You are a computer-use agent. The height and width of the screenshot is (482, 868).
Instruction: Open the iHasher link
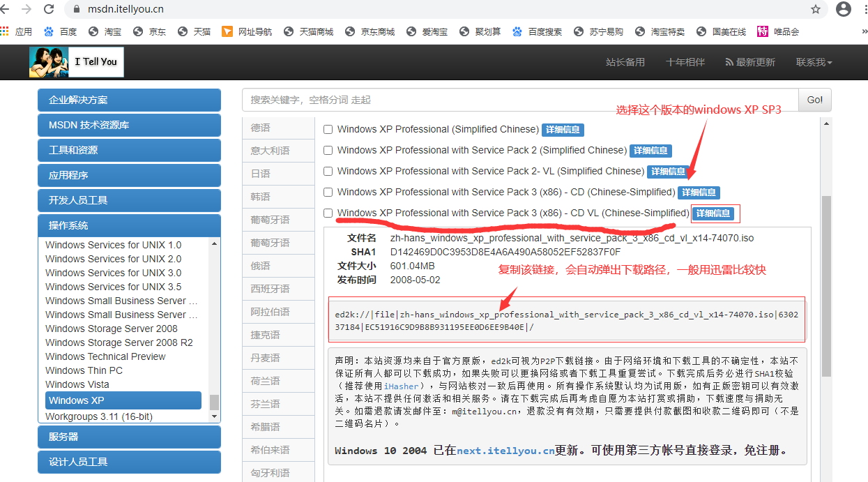pos(401,386)
